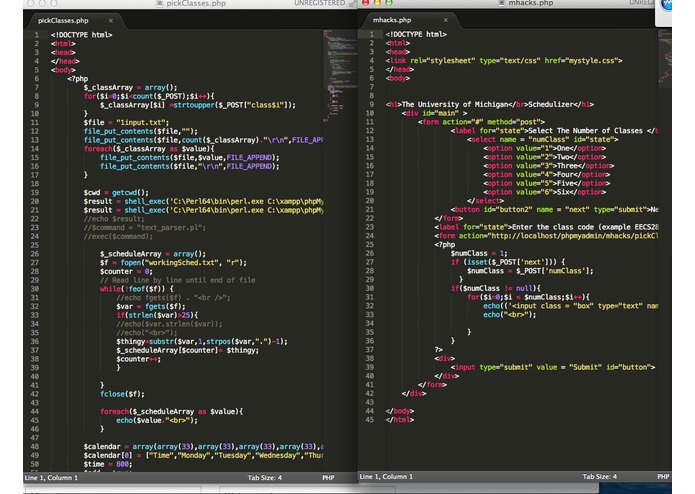Click the mhacks.php window title icon
This screenshot has width=695, height=494.
[x=501, y=3]
